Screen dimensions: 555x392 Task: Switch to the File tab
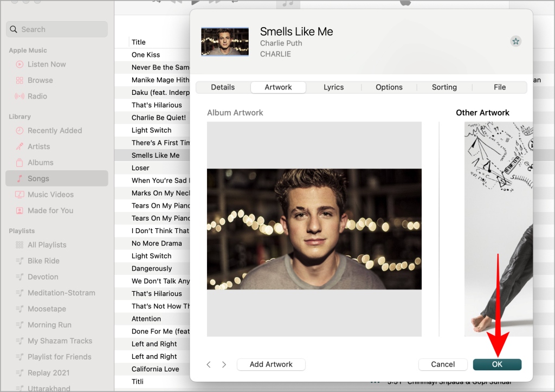[500, 87]
